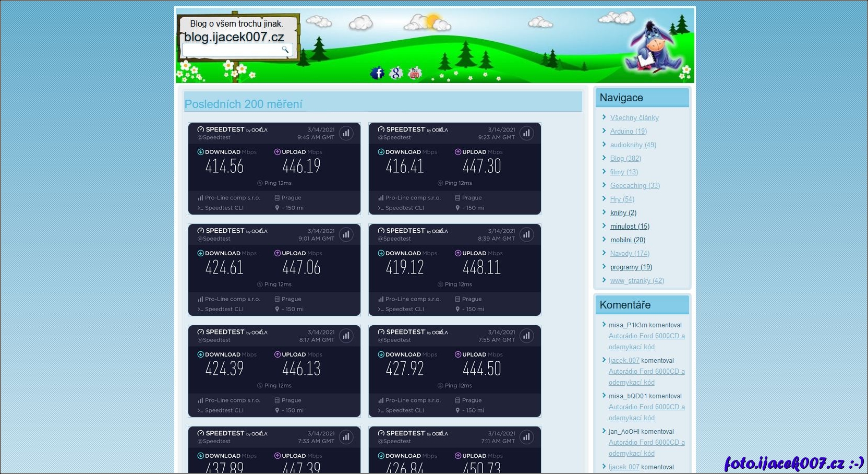This screenshot has height=474, width=868.
Task: Open the Geocaching (33) category
Action: point(635,186)
